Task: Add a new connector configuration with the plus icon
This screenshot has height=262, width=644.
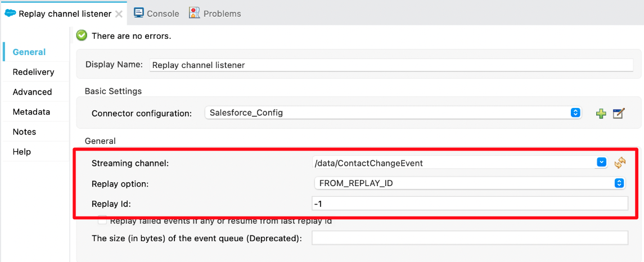Action: [x=601, y=114]
